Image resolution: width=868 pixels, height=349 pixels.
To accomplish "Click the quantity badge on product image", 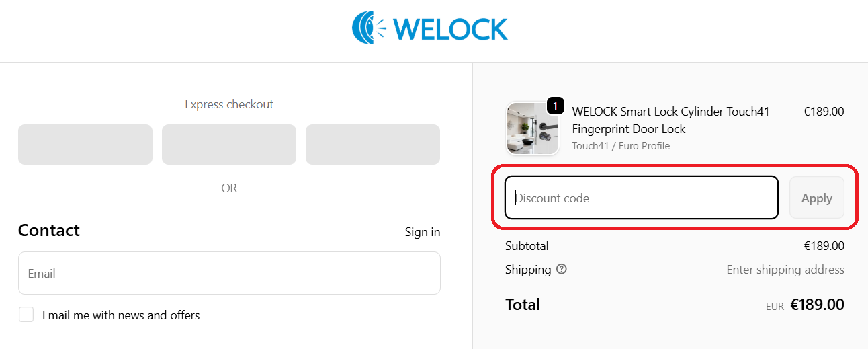I will click(555, 106).
